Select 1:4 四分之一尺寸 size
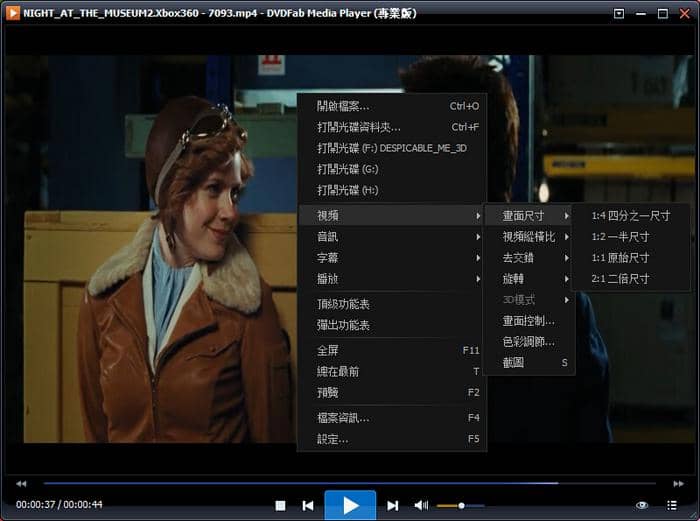The width and height of the screenshot is (700, 521). click(x=631, y=216)
